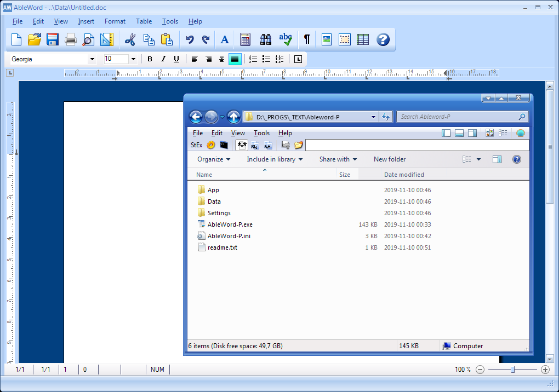Toggle bulleted list formatting

pyautogui.click(x=266, y=59)
